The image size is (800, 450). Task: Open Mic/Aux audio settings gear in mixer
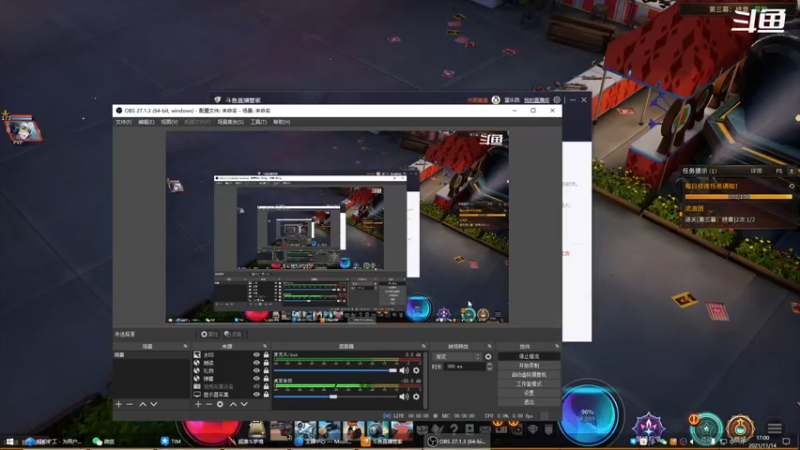click(x=416, y=370)
